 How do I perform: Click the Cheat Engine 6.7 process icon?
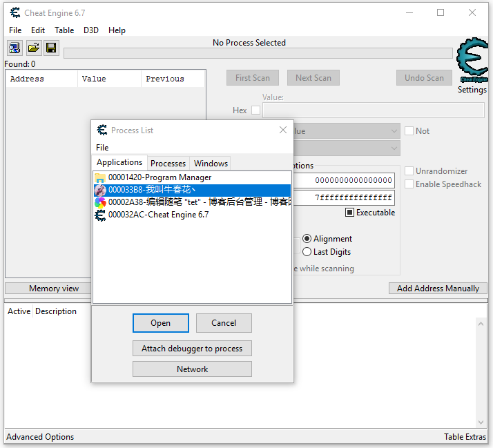pos(100,215)
